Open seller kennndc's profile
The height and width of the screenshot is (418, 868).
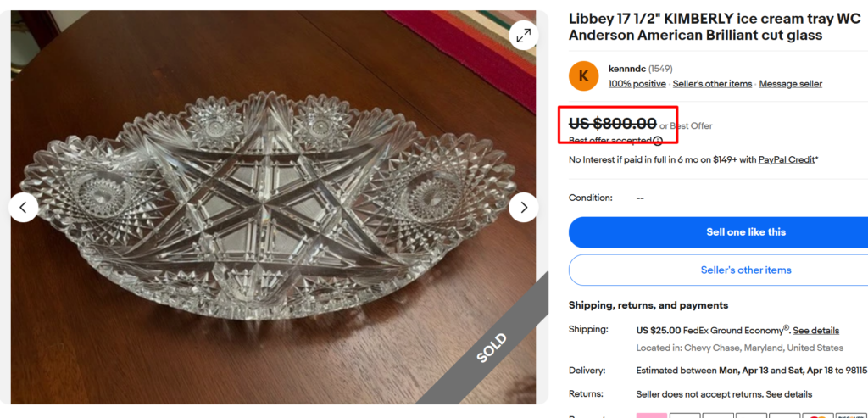click(626, 68)
